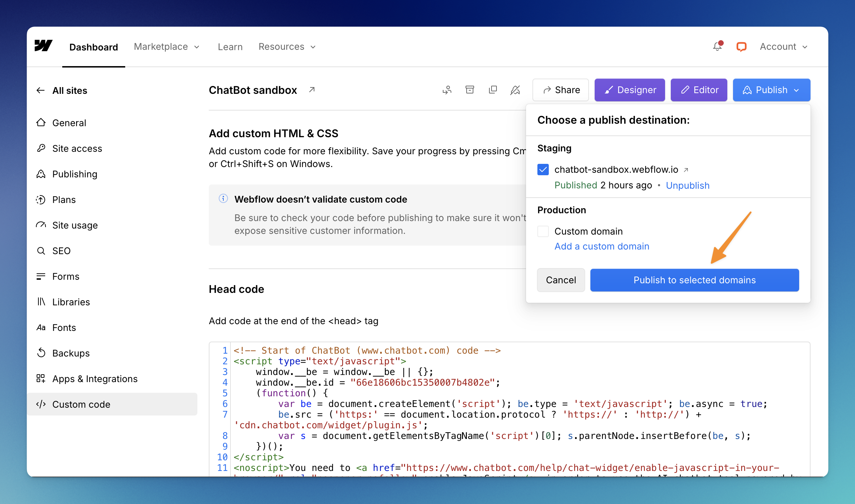Expand the Resources dropdown menu

[x=287, y=47]
